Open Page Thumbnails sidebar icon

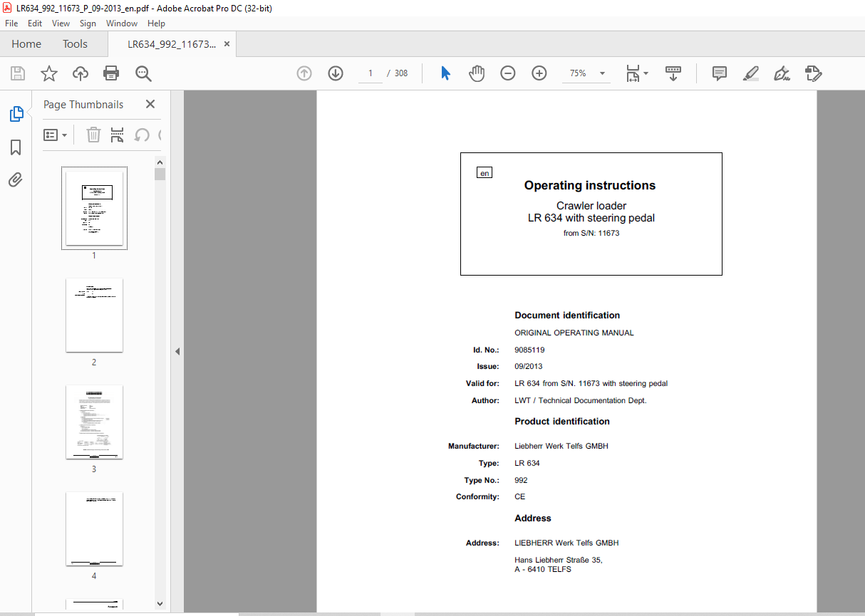point(16,114)
